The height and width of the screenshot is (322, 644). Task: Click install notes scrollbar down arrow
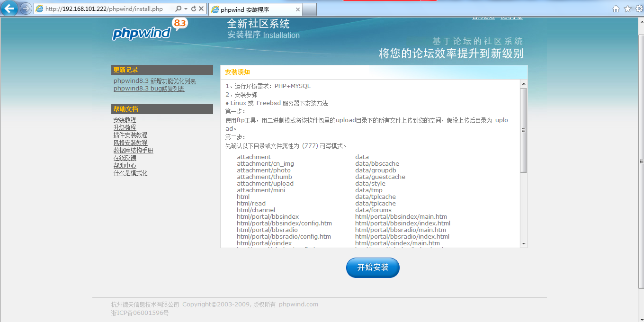pos(523,243)
